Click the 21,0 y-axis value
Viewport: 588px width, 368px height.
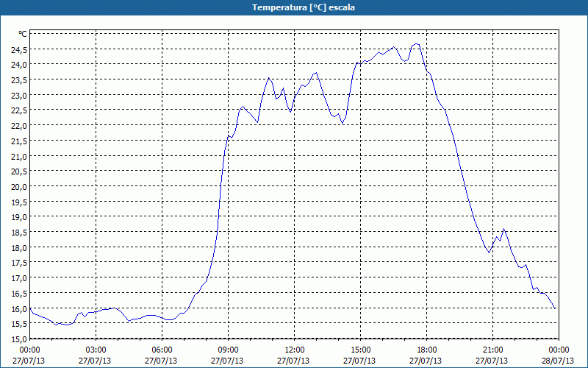(19, 156)
